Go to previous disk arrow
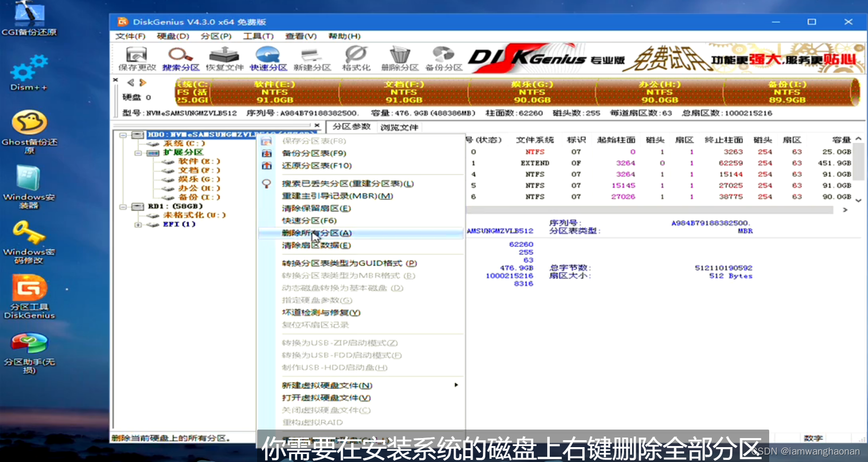 131,82
